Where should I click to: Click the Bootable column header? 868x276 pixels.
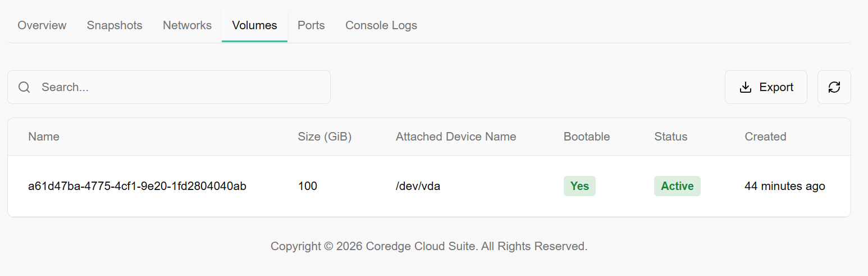tap(586, 137)
